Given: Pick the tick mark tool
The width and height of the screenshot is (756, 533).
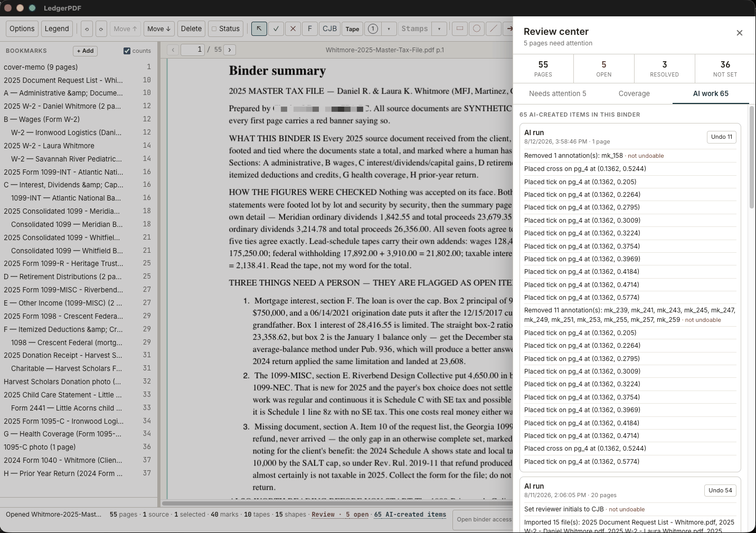Looking at the screenshot, I should [276, 29].
